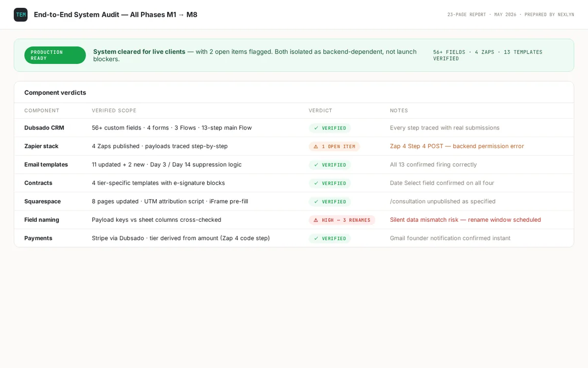The width and height of the screenshot is (588, 368).
Task: Click the All 13 confirmed firing note
Action: coord(433,164)
